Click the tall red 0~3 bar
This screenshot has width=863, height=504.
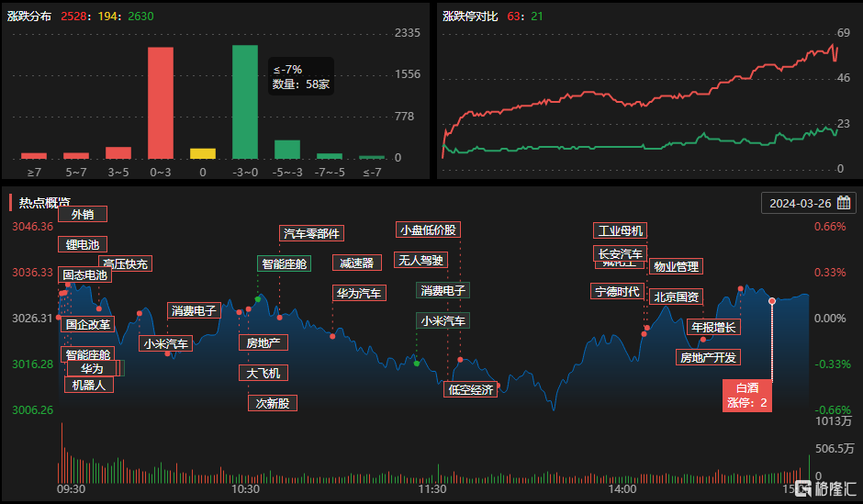(161, 103)
